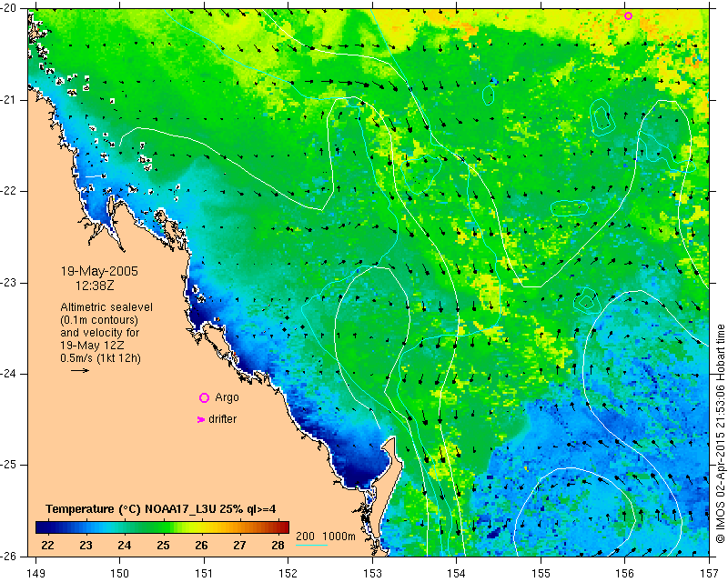Click the '151' longitude axis label

(x=204, y=574)
